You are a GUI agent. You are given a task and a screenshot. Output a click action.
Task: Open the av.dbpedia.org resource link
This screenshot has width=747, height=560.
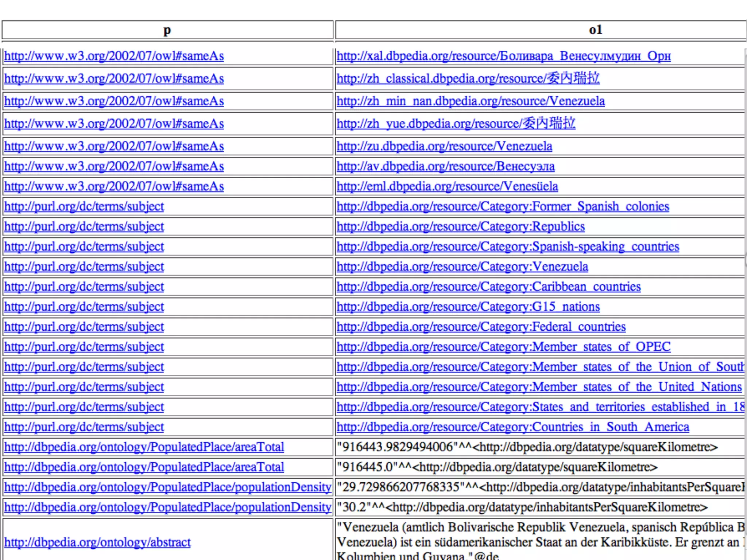coord(445,167)
